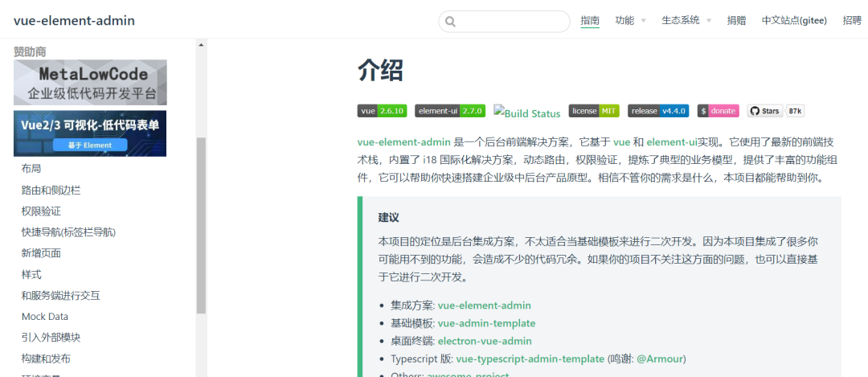Viewport: 868px width, 377px height.
Task: Click the vue-element-admin site title
Action: [x=74, y=21]
